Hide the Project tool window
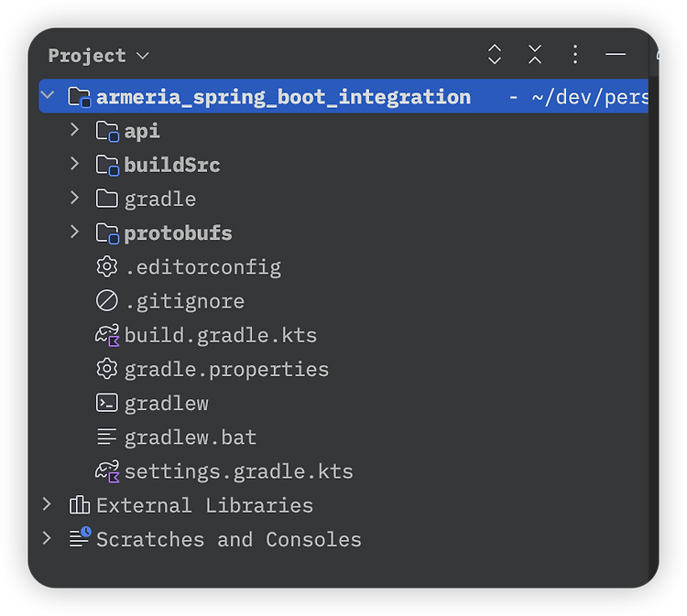This screenshot has height=616, width=687. [616, 55]
